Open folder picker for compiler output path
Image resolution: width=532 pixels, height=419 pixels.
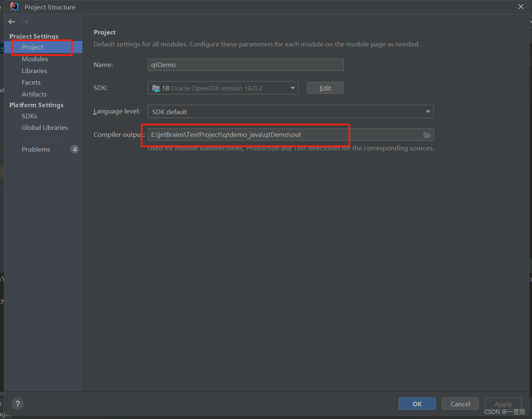(x=427, y=134)
